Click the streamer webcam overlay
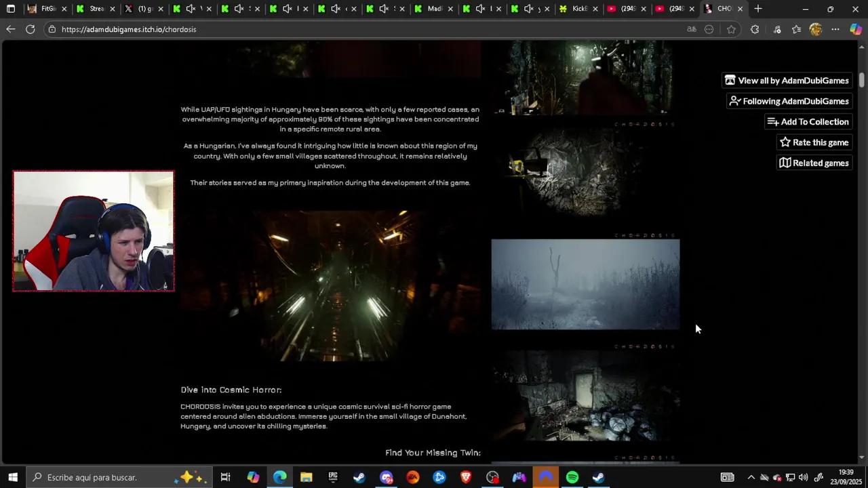This screenshot has height=488, width=868. (94, 231)
